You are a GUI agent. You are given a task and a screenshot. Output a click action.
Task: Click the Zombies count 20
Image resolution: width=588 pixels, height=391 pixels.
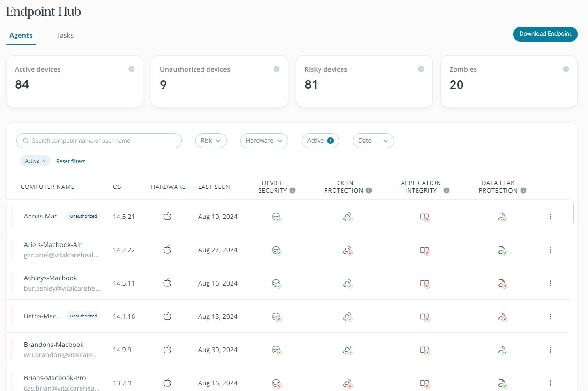click(457, 84)
